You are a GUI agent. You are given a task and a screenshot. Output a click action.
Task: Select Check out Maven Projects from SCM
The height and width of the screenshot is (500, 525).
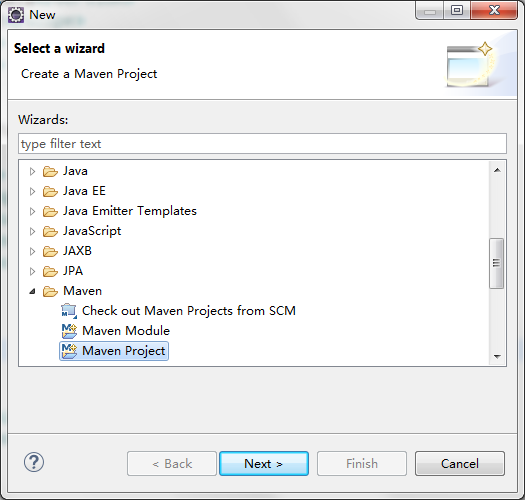coord(189,311)
